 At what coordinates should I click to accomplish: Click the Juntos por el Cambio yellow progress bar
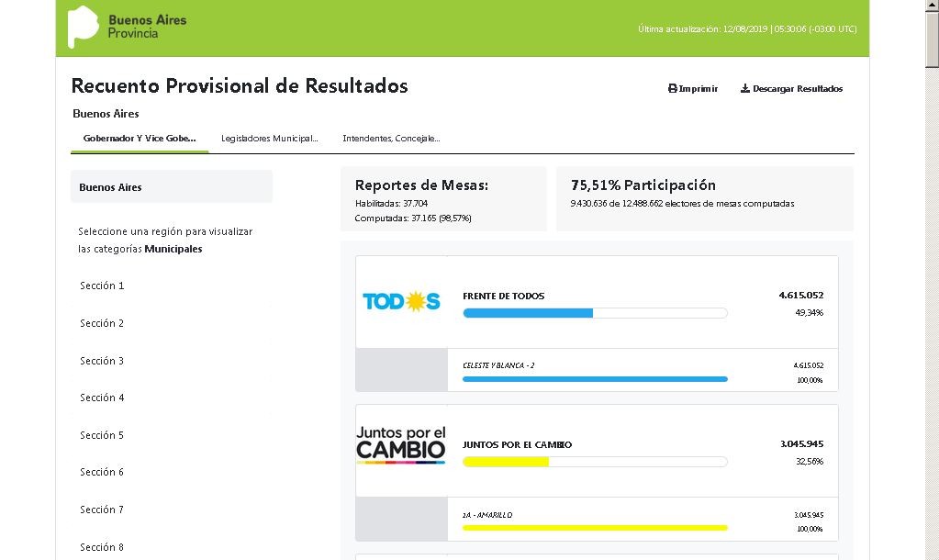596,462
